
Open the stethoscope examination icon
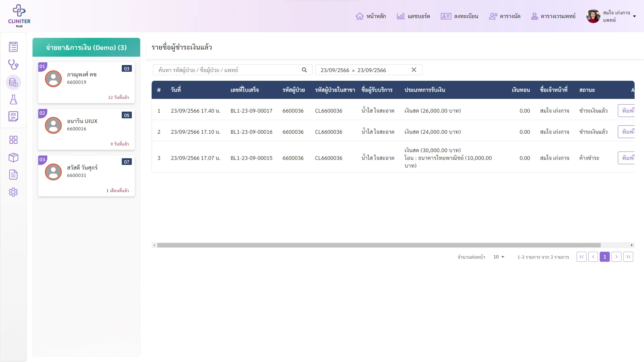[x=13, y=64]
